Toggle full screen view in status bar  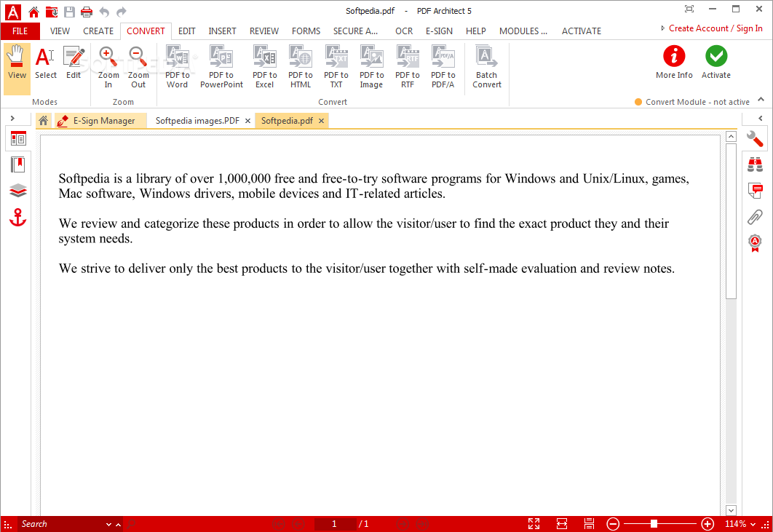[x=534, y=523]
